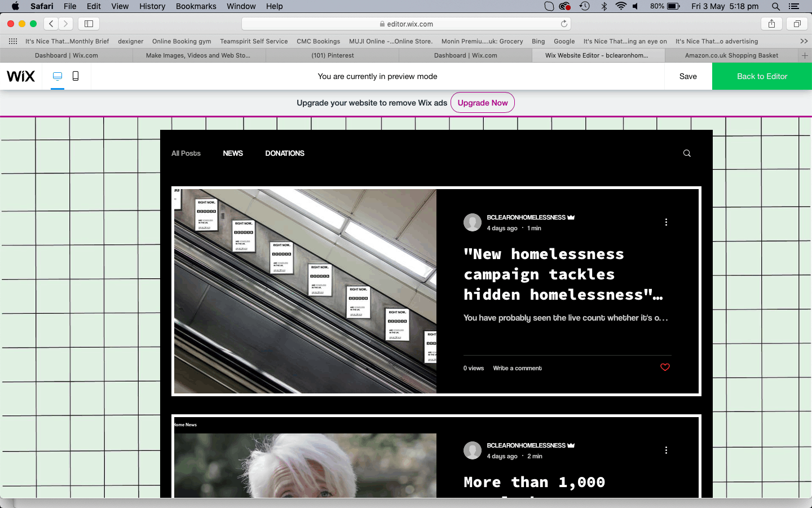The width and height of the screenshot is (812, 508).
Task: Switch to (101) Pinterest tab
Action: tap(333, 55)
